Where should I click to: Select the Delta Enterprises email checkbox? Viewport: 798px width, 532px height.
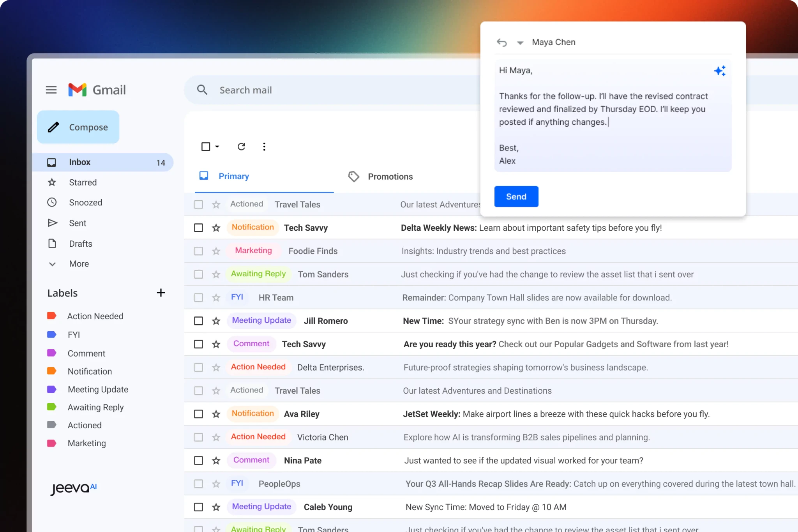click(x=199, y=368)
